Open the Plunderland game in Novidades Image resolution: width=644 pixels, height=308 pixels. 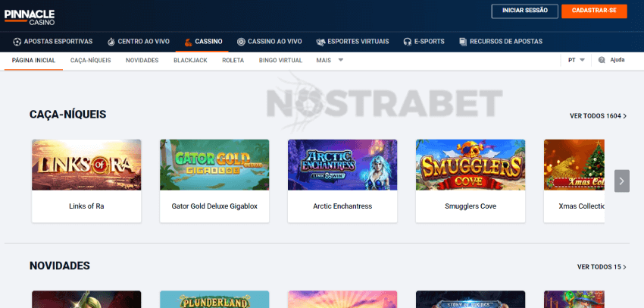(x=214, y=300)
